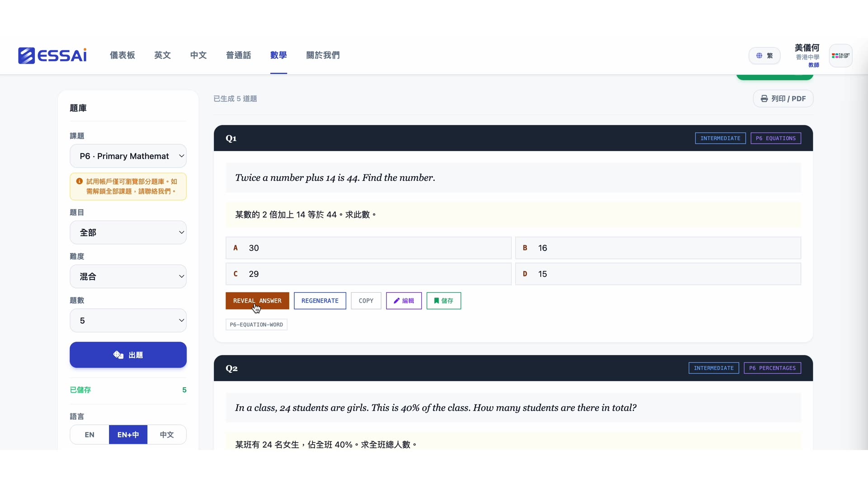This screenshot has width=868, height=488.
Task: Click the warning icon in the trial notice
Action: click(79, 181)
